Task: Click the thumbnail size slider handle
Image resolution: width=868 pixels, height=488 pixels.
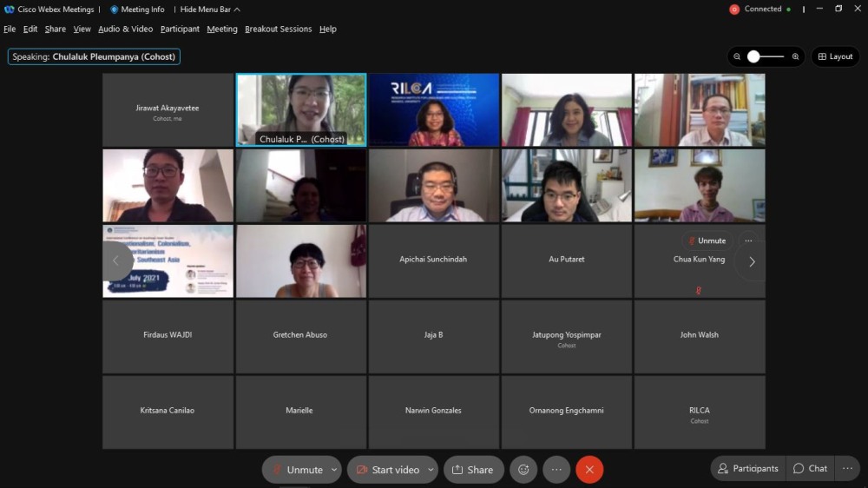Action: click(x=753, y=56)
